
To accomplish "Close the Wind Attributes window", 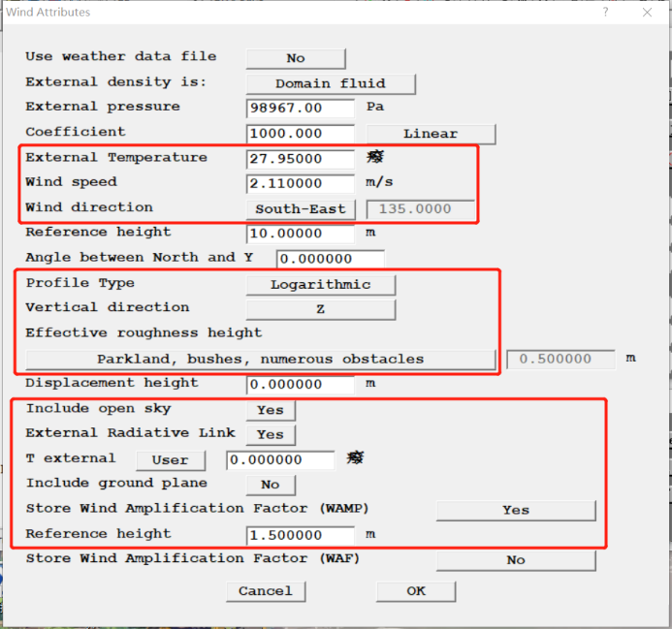I will [x=647, y=13].
